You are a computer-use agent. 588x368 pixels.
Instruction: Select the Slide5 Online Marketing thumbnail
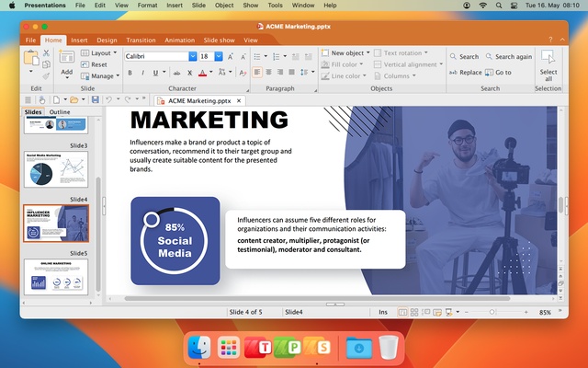(x=56, y=277)
